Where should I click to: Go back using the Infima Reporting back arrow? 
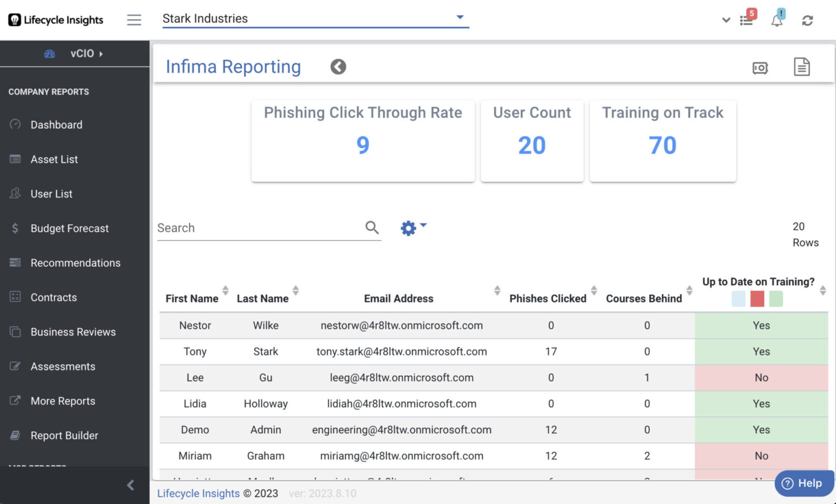(x=338, y=66)
